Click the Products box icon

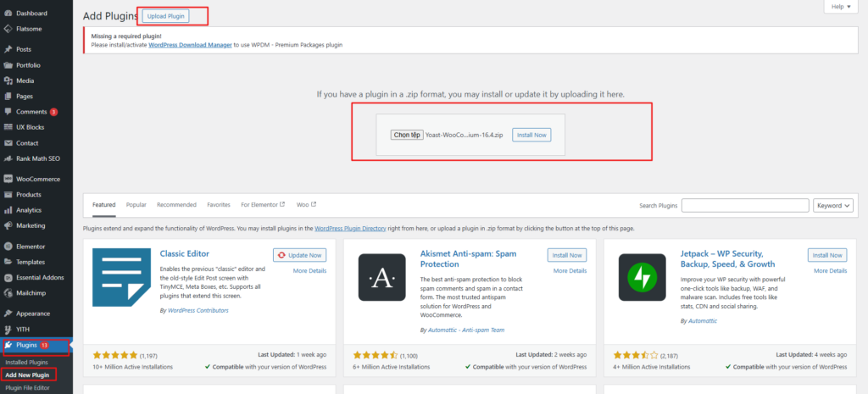(x=8, y=195)
